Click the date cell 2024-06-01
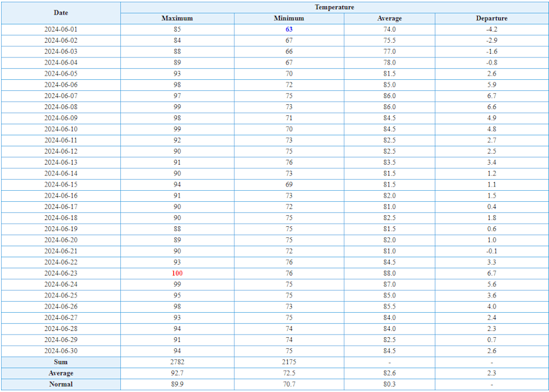This screenshot has width=549, height=392. (61, 30)
